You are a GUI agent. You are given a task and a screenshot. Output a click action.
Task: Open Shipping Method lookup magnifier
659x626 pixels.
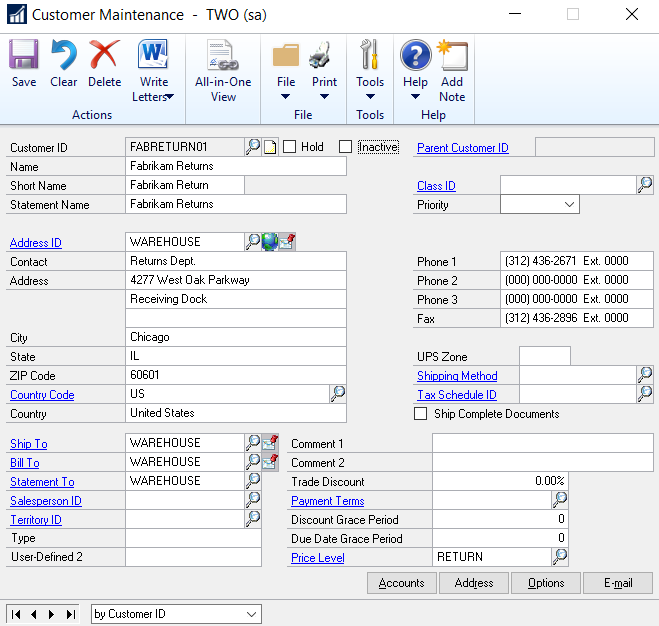coord(645,375)
